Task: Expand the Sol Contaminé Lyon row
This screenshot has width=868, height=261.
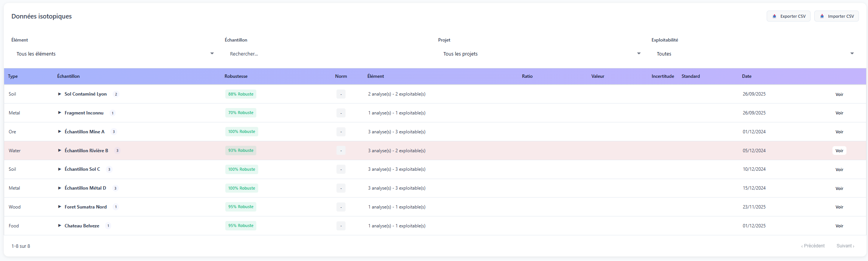Action: pyautogui.click(x=59, y=94)
